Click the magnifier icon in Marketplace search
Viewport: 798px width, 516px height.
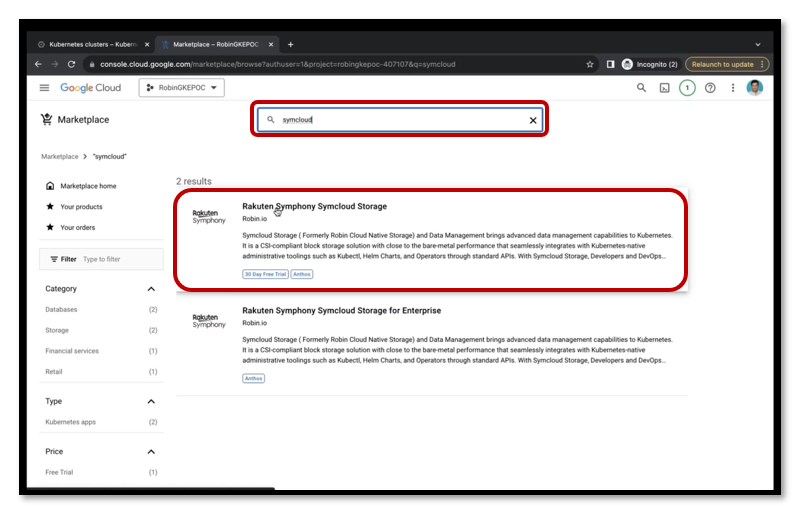(x=271, y=120)
